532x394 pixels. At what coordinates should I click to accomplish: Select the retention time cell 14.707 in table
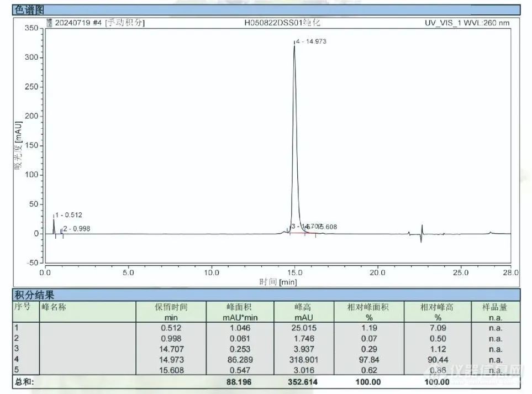click(x=170, y=349)
